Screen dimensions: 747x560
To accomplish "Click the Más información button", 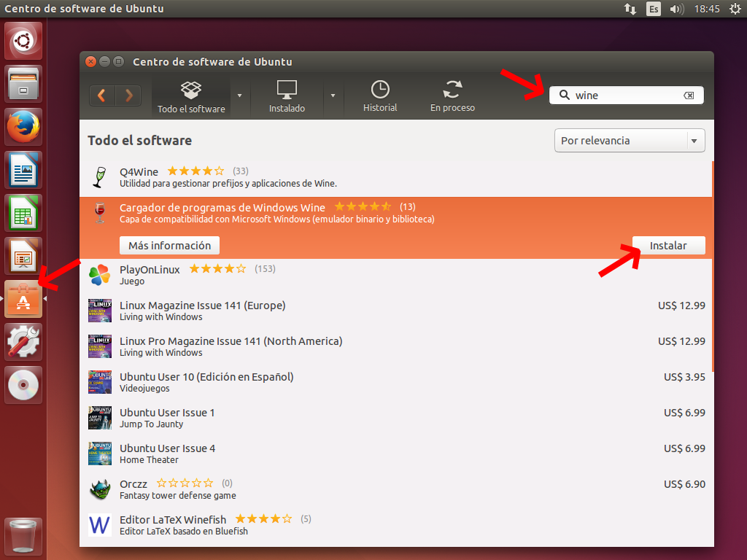I will 169,245.
